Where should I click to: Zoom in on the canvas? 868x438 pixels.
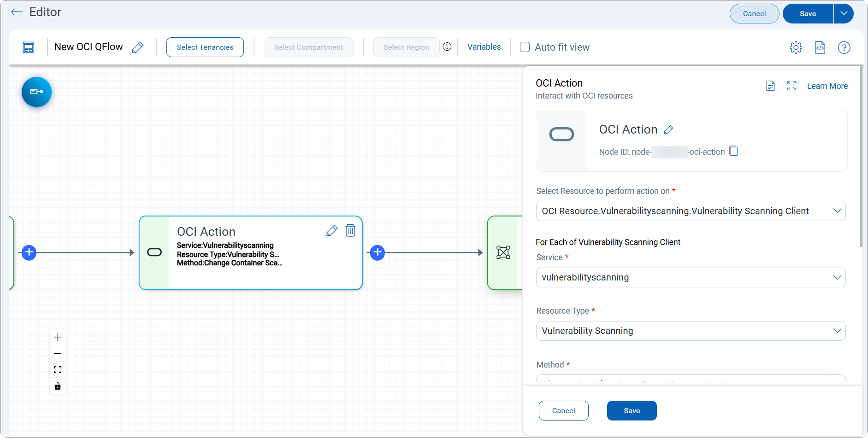(58, 337)
